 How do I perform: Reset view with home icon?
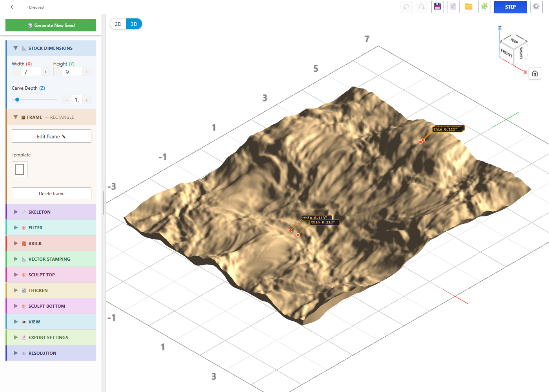tap(535, 73)
